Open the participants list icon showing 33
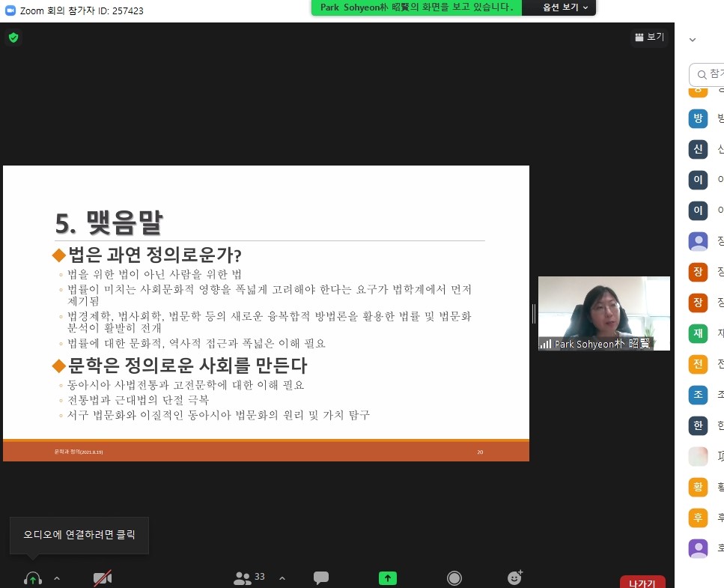This screenshot has height=588, width=724. coord(249,578)
